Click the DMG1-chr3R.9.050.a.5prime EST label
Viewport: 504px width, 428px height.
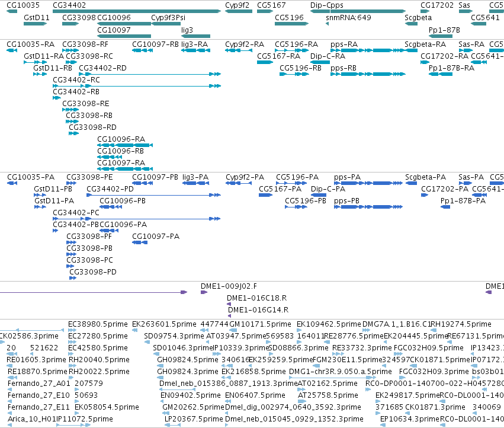click(341, 372)
